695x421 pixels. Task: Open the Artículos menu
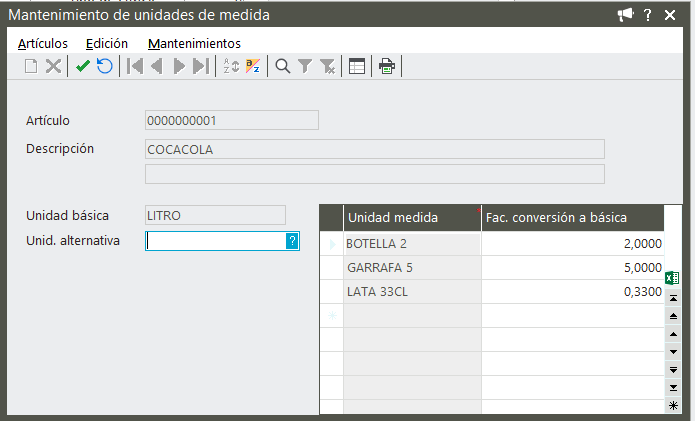(x=43, y=43)
